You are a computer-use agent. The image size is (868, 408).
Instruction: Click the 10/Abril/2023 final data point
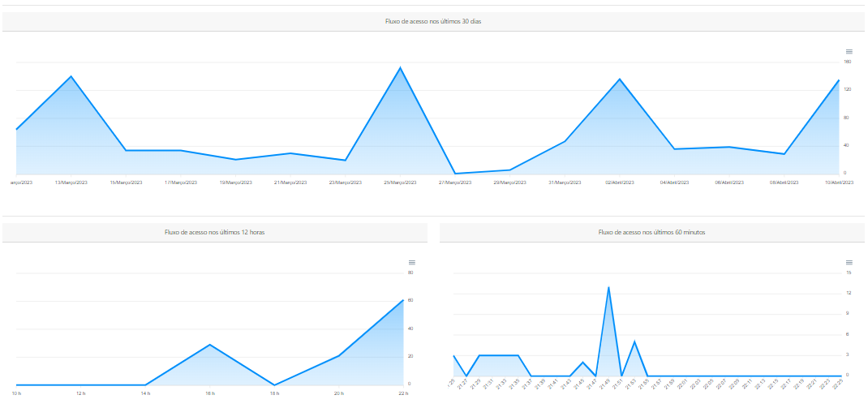tap(839, 79)
